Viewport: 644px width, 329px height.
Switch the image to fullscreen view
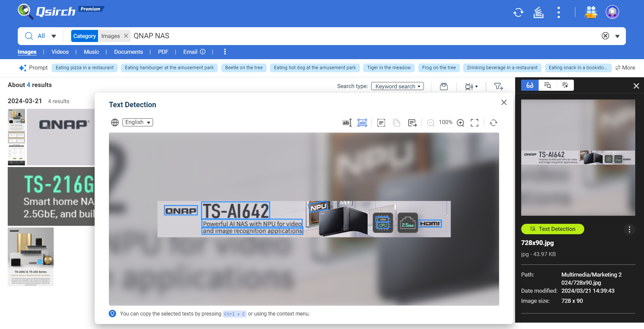[x=474, y=123]
